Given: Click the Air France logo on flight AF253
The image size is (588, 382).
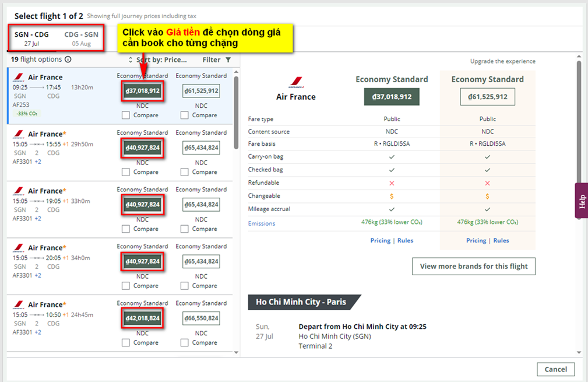Looking at the screenshot, I should click(x=19, y=78).
